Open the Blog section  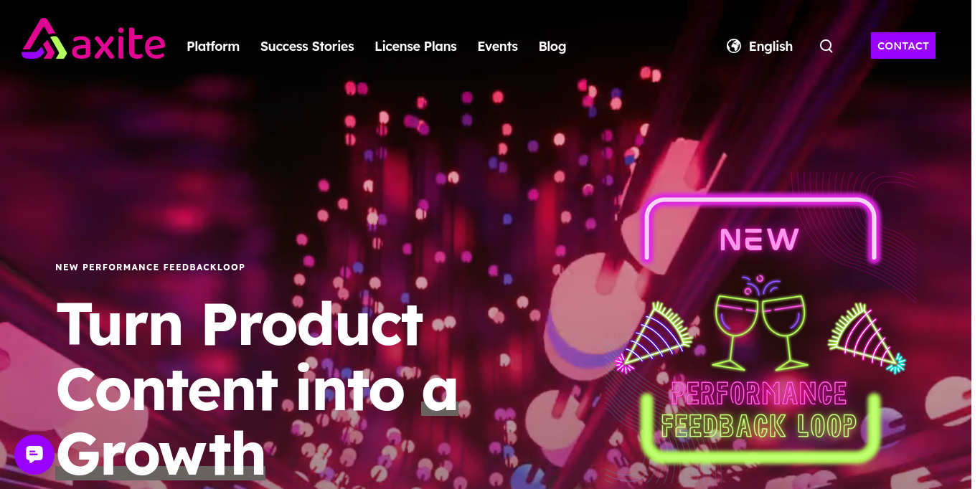pos(552,46)
